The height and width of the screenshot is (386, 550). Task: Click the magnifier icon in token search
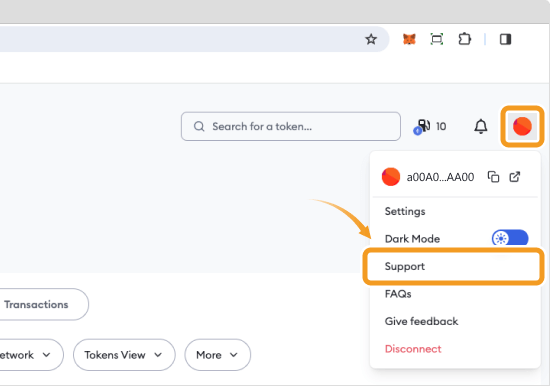[199, 126]
